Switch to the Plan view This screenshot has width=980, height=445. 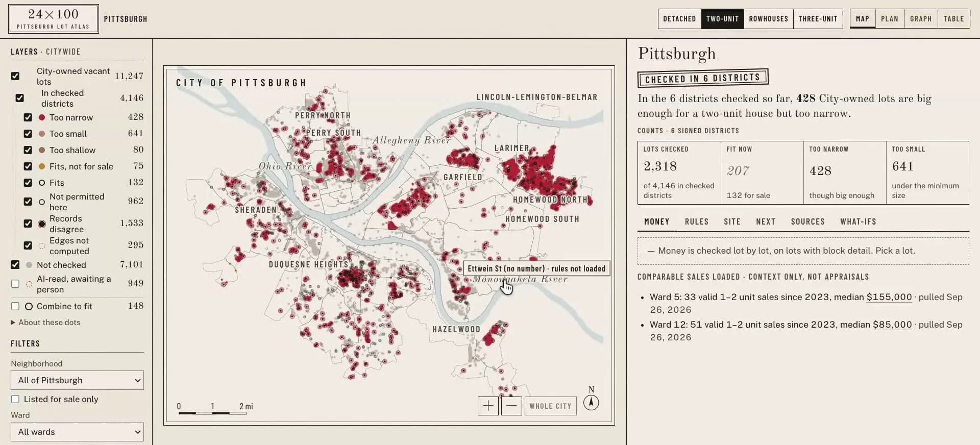pos(890,19)
